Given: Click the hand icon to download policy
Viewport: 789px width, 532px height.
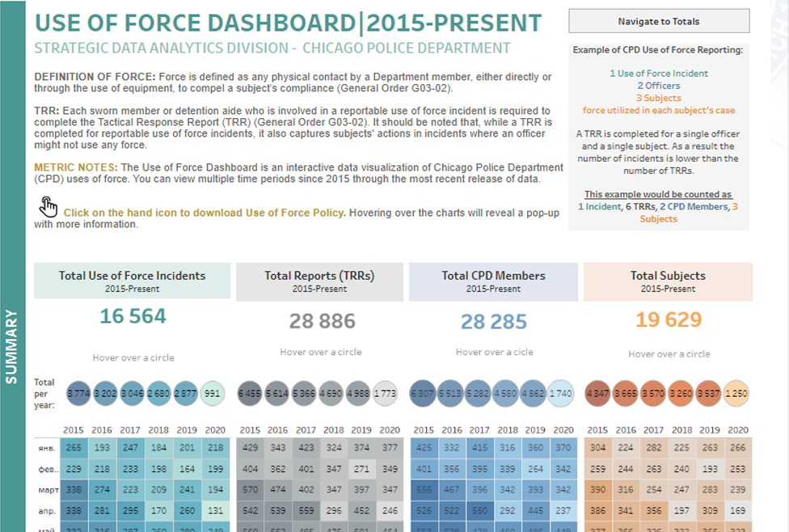Looking at the screenshot, I should tap(48, 206).
